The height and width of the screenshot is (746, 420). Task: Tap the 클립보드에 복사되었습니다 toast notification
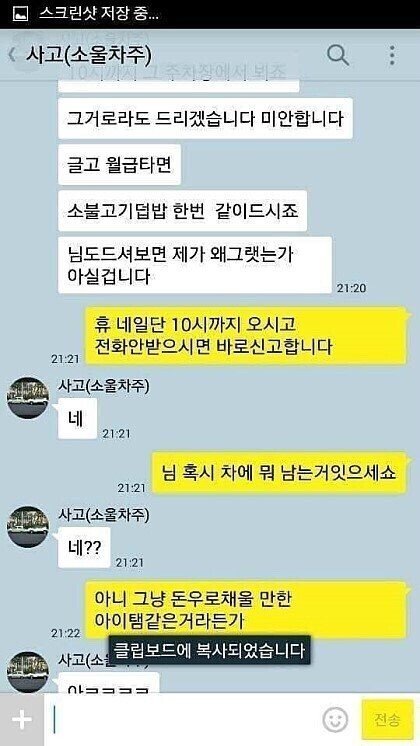(210, 650)
